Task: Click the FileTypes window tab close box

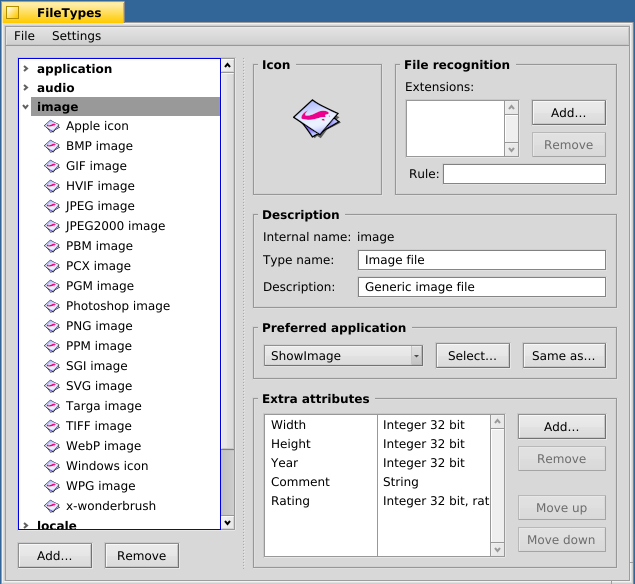Action: point(13,13)
